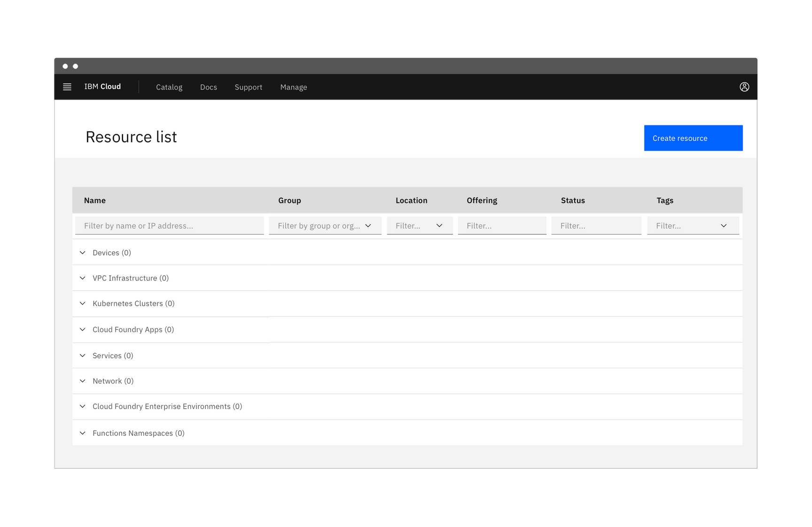
Task: Open the Tags filter dropdown
Action: (x=724, y=225)
